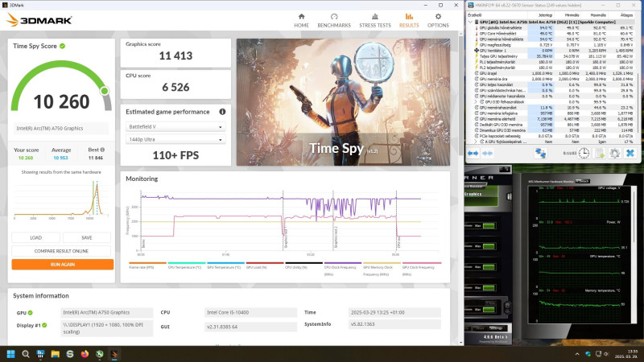This screenshot has height=362, width=644.
Task: Click the Intel Core i5-10400 CPU field
Action: point(250,312)
